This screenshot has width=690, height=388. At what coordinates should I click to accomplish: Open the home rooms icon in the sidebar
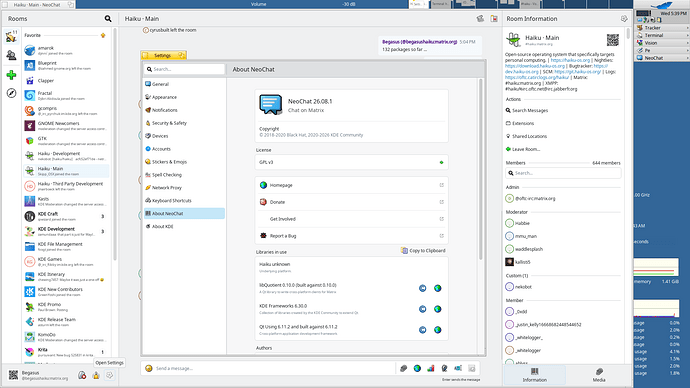[11, 37]
